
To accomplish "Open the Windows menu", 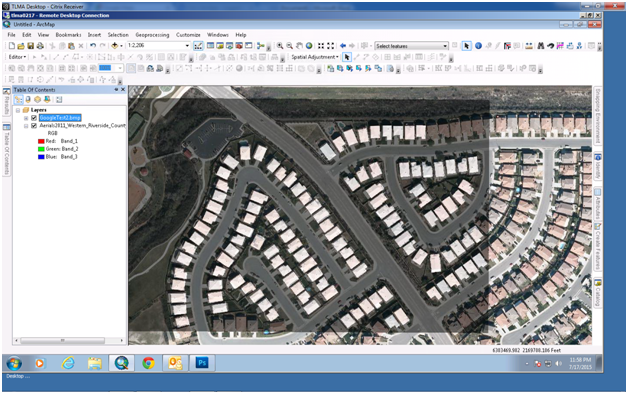I will click(217, 35).
